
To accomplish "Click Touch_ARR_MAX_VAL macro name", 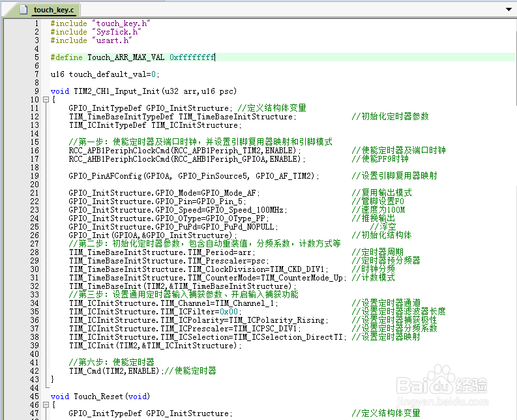I will (x=126, y=57).
